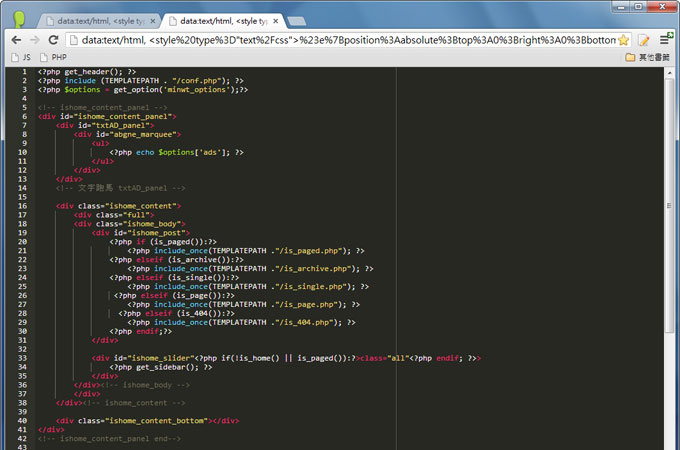Maximize the browser window
Image resolution: width=680 pixels, height=450 pixels.
coord(639,6)
